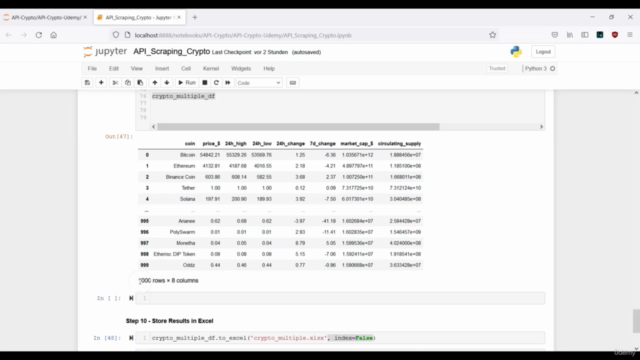Go to browser home page
This screenshot has height=360, width=640.
pyautogui.click(x=53, y=35)
